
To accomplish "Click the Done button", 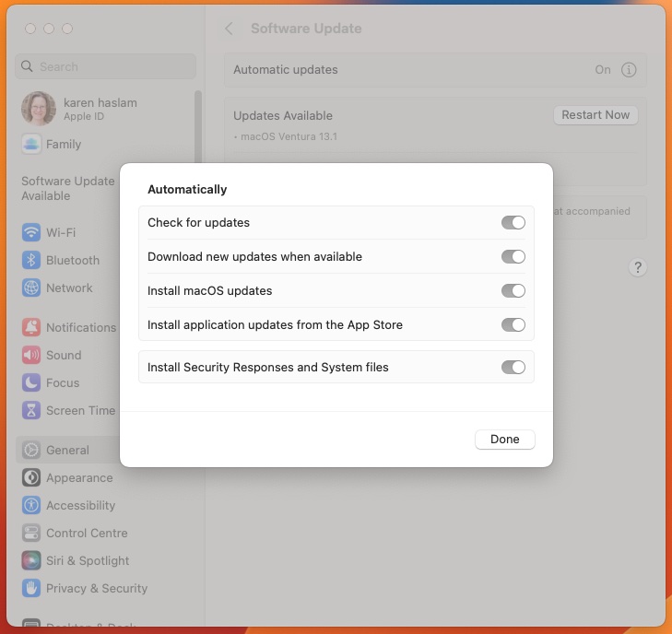I will pos(505,439).
